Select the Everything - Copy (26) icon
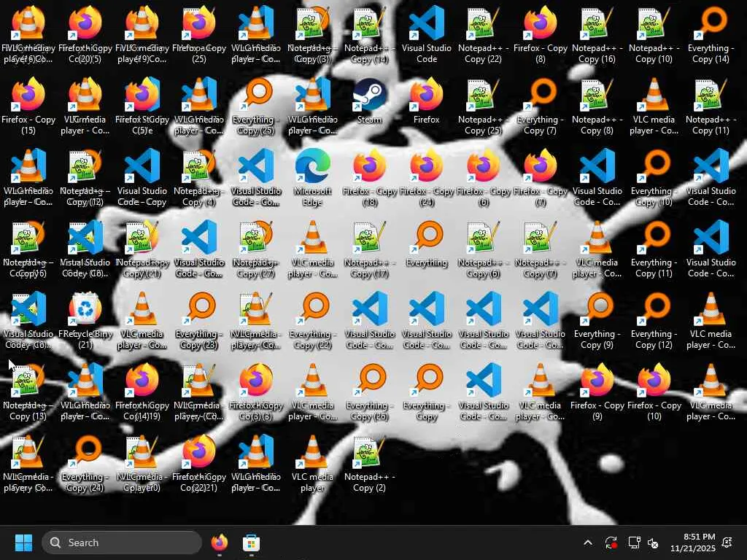 point(369,392)
